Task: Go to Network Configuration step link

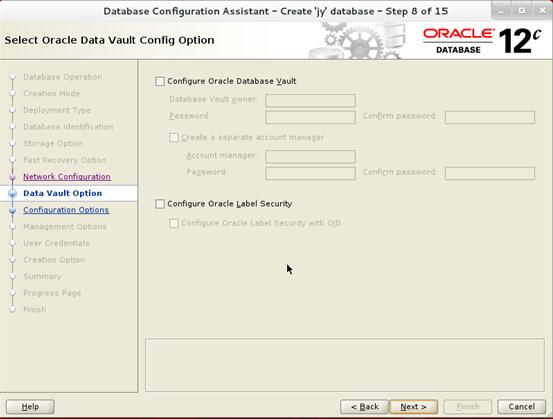Action: [67, 177]
